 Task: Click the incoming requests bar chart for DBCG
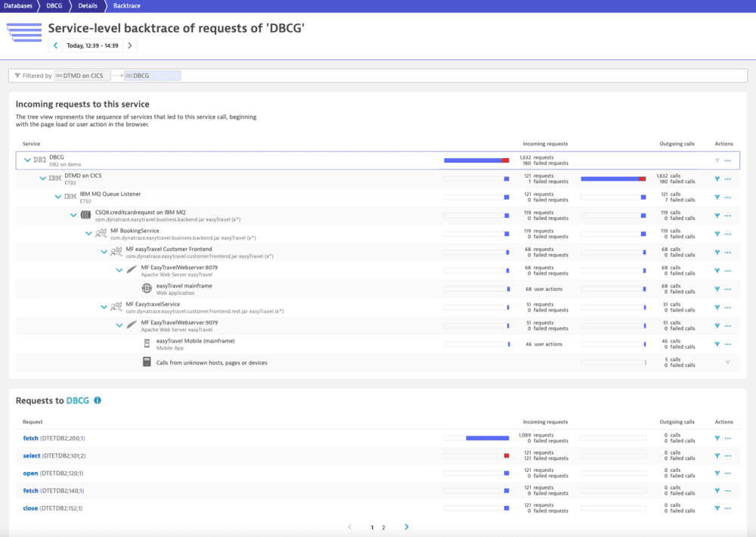pyautogui.click(x=477, y=160)
